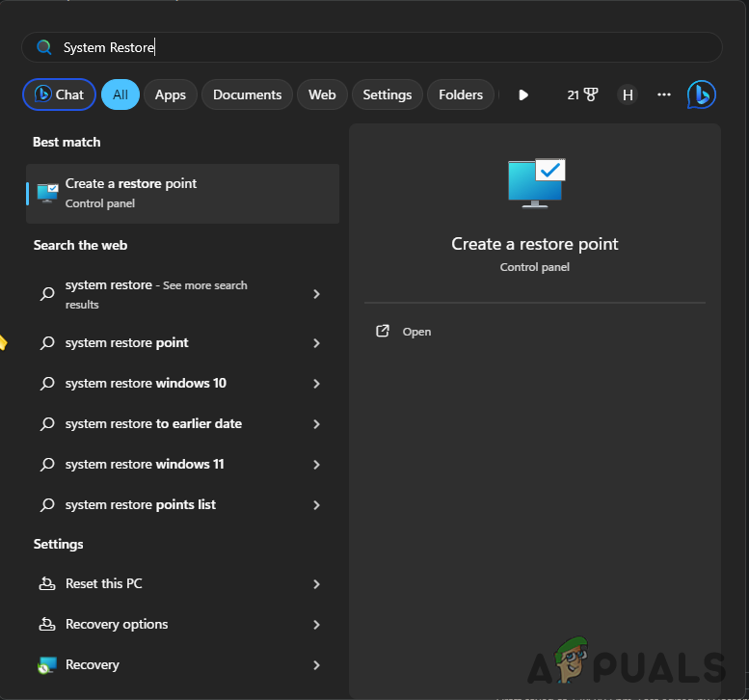Click the Reset this PC icon

pos(47,583)
